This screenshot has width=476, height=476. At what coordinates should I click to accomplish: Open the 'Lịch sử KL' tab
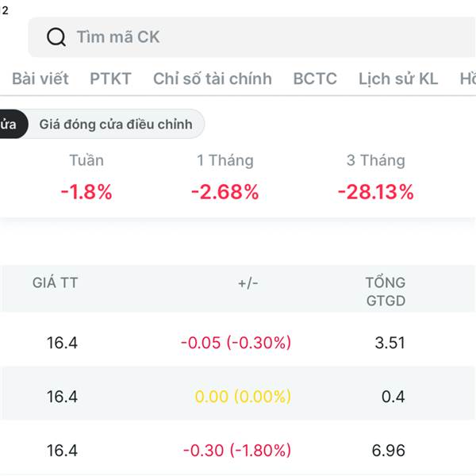[397, 79]
